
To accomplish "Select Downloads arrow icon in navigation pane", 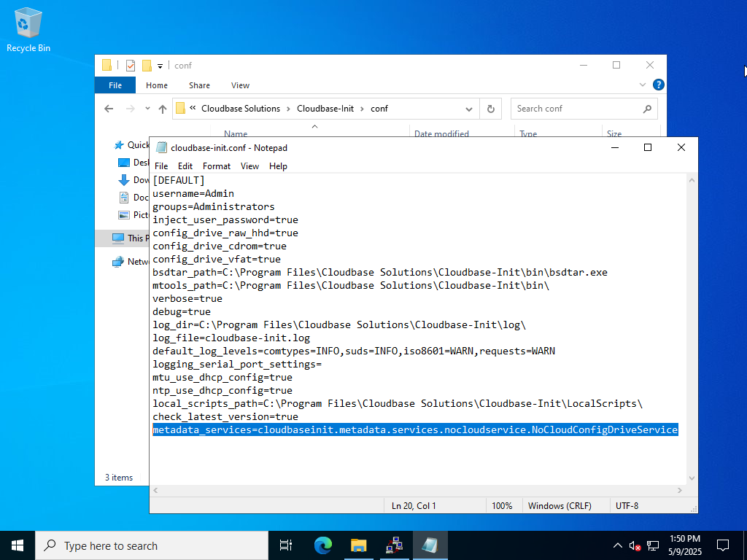I will 124,180.
